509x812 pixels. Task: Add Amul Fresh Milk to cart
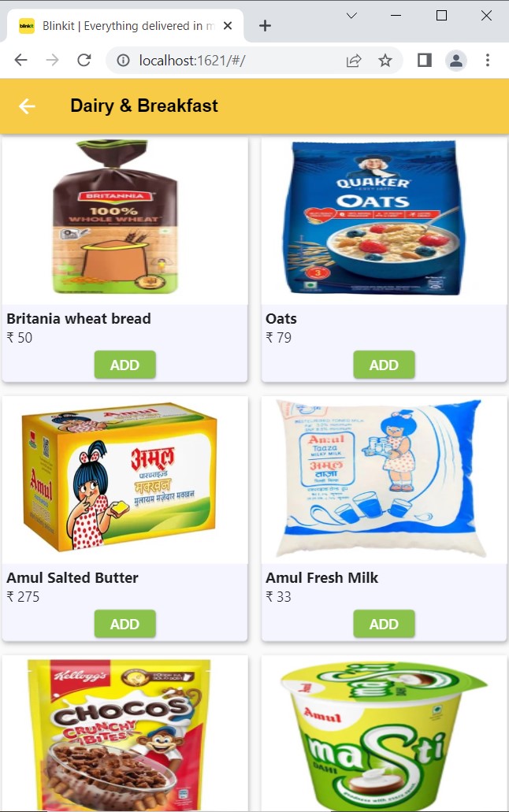click(x=384, y=624)
